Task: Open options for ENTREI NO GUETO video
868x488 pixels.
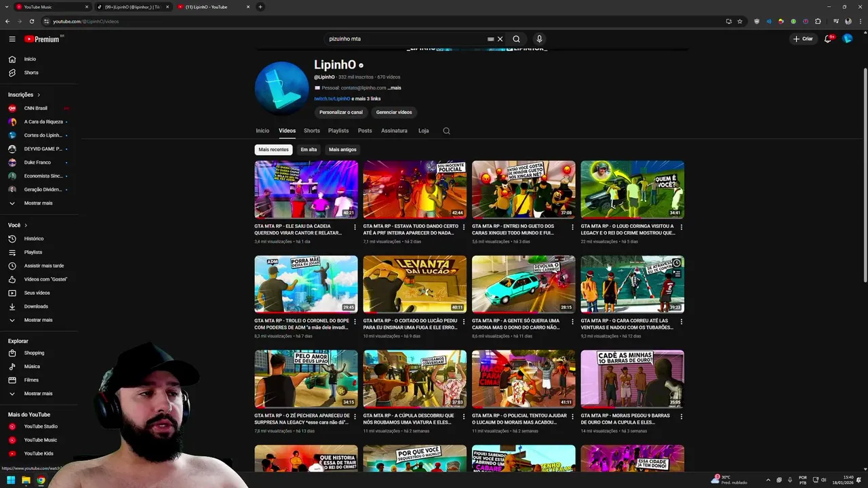Action: (x=572, y=227)
